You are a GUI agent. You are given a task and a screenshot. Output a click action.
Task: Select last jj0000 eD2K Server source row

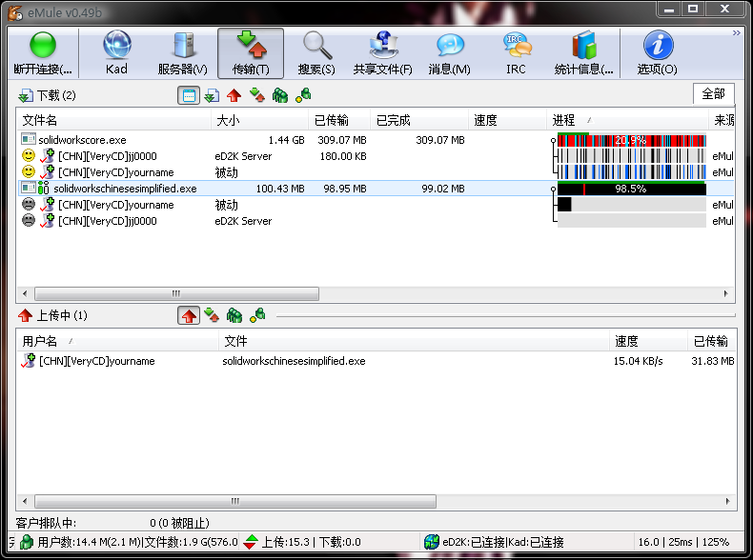(x=376, y=221)
